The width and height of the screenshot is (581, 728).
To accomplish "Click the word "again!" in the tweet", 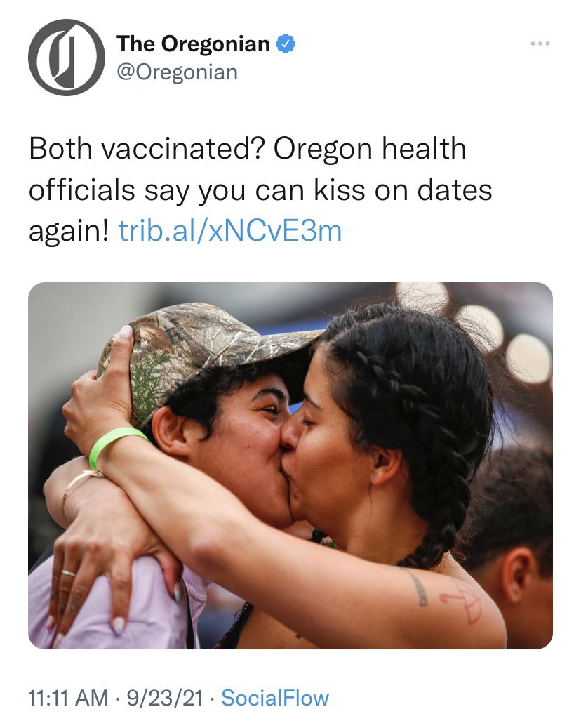I will click(x=69, y=232).
